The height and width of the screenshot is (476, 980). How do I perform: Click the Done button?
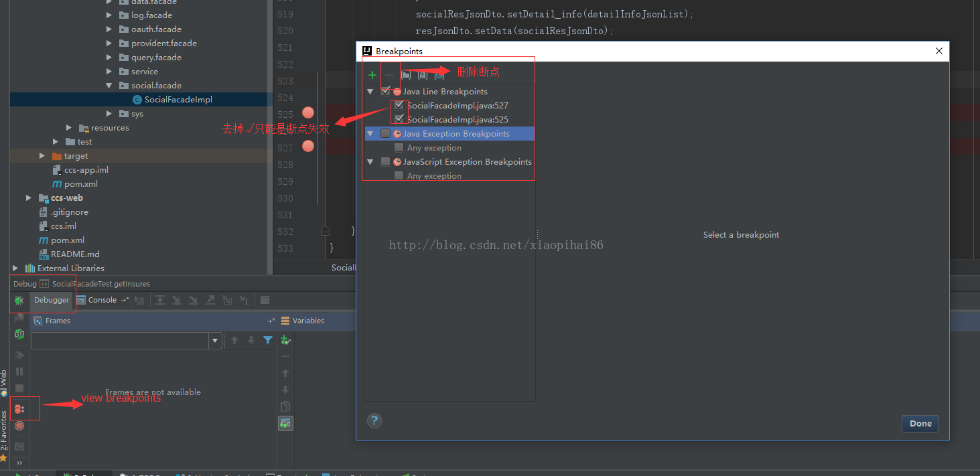pos(920,423)
